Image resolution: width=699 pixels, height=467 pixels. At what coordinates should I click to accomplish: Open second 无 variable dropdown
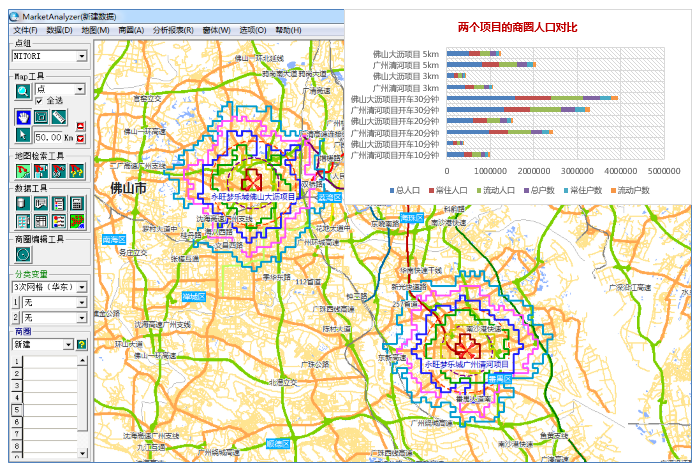click(82, 317)
